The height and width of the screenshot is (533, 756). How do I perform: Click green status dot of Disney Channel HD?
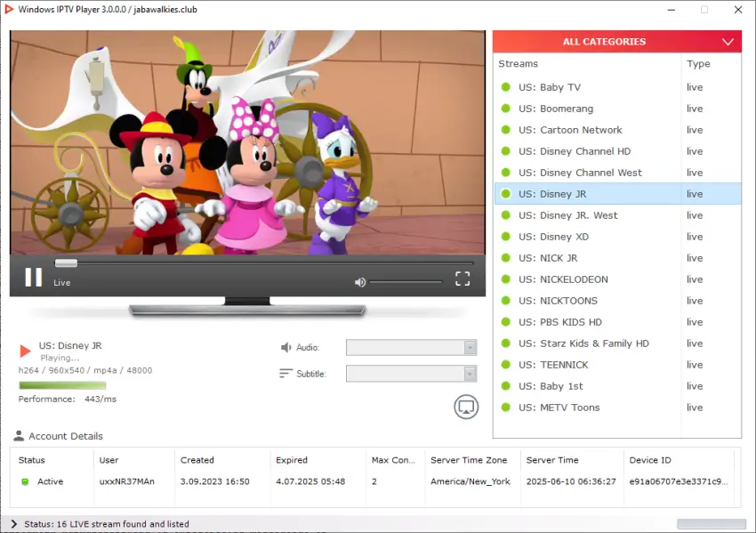pos(506,151)
